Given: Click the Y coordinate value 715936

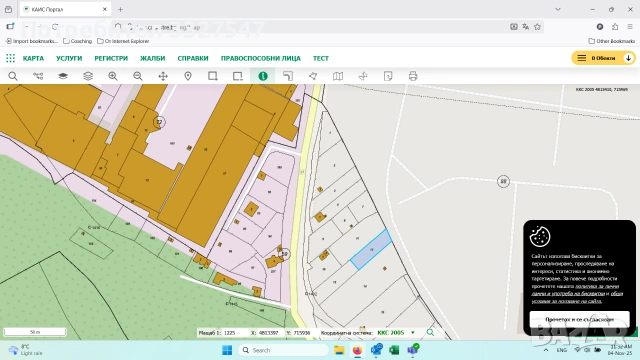Looking at the screenshot, I should click(302, 333).
